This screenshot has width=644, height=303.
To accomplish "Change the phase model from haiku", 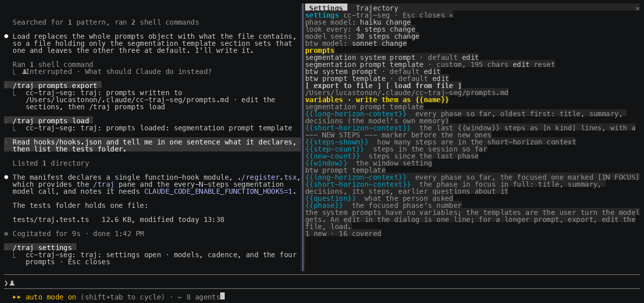I will click(398, 22).
